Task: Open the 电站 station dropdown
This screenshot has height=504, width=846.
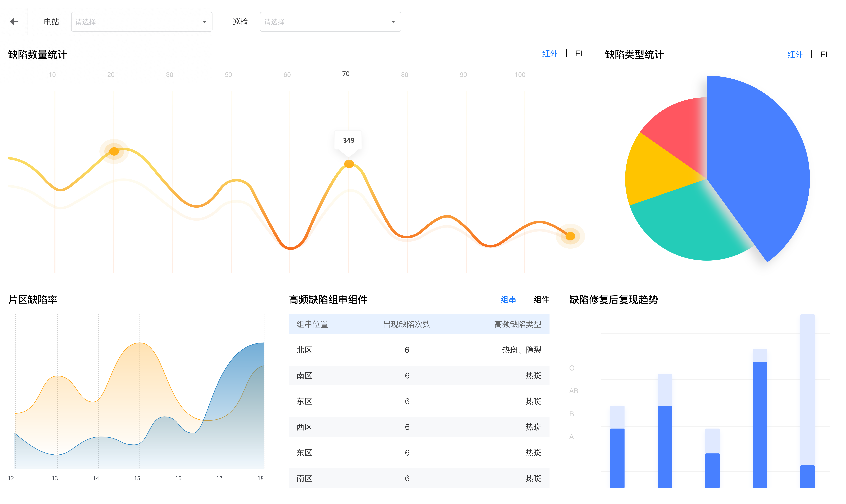Action: coord(141,22)
